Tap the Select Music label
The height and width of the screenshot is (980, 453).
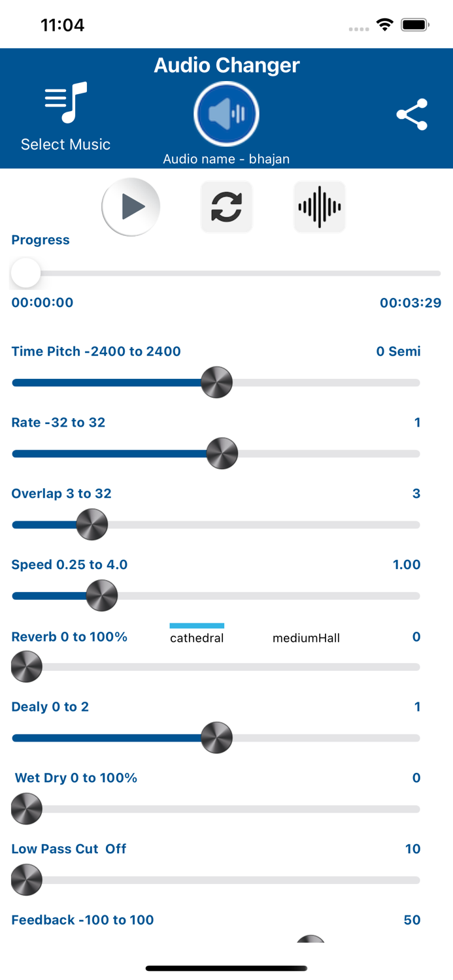[x=65, y=144]
